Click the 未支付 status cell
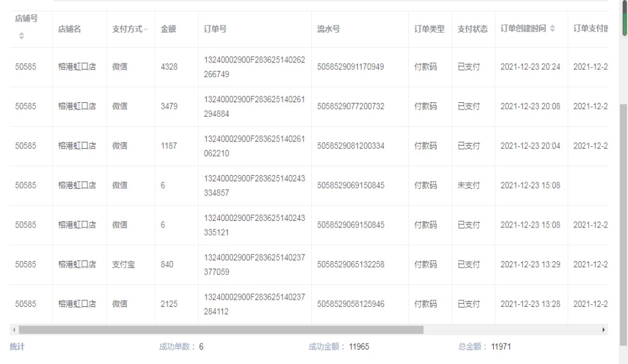 [468, 185]
